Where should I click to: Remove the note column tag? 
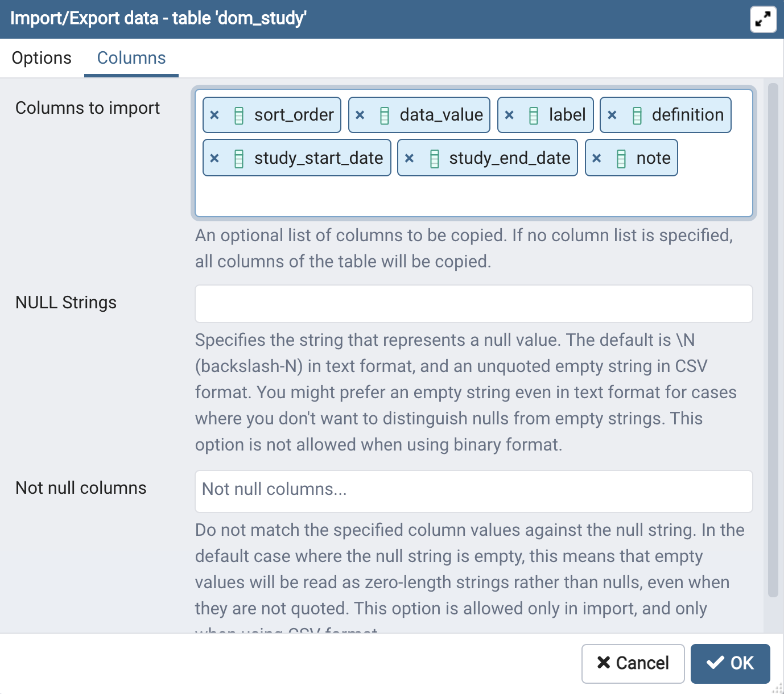597,158
